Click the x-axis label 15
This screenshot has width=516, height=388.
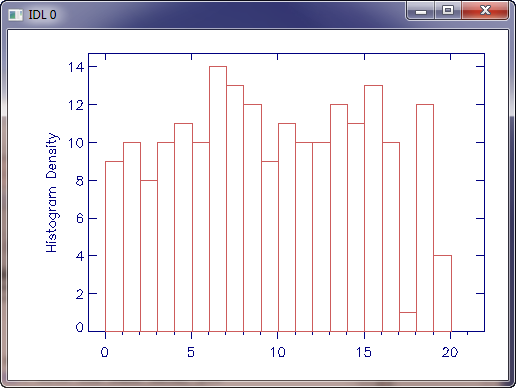(364, 352)
